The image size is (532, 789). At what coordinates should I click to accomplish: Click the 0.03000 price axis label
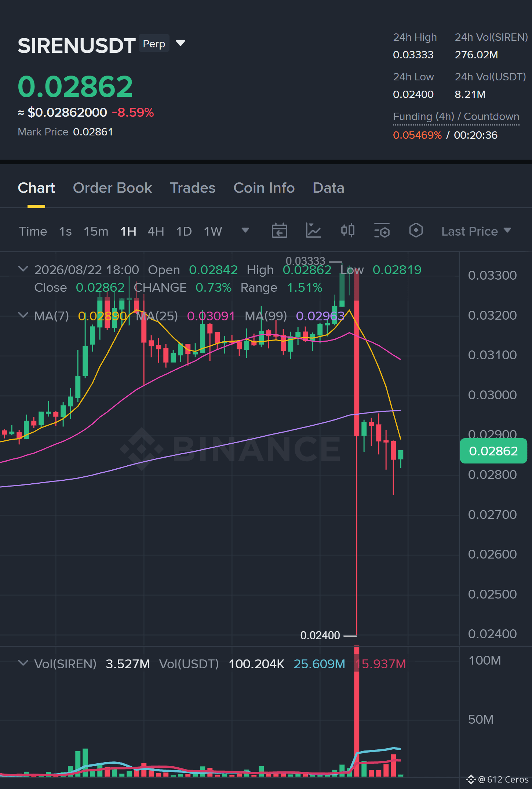pyautogui.click(x=492, y=395)
